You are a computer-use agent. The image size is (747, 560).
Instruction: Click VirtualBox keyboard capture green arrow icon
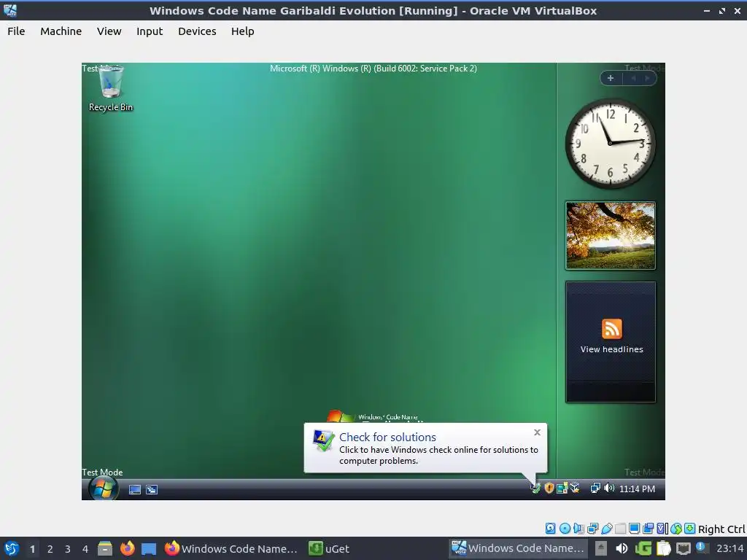pos(689,529)
